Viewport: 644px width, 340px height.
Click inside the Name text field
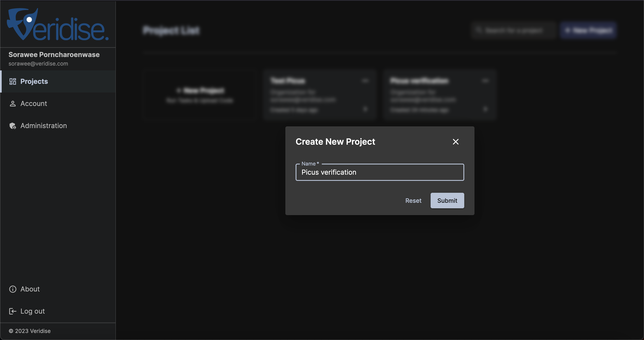[379, 172]
